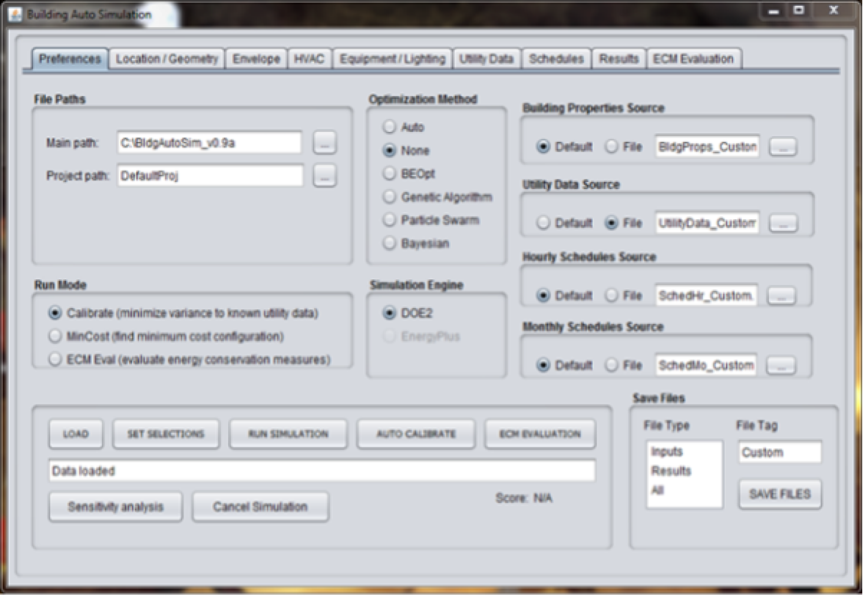View the Results tab
Viewport: 868px width, 599px height.
pyautogui.click(x=619, y=59)
